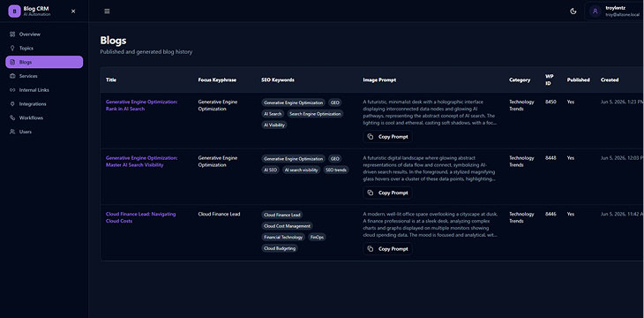
Task: Close the sidebar with the X icon
Action: tap(73, 11)
